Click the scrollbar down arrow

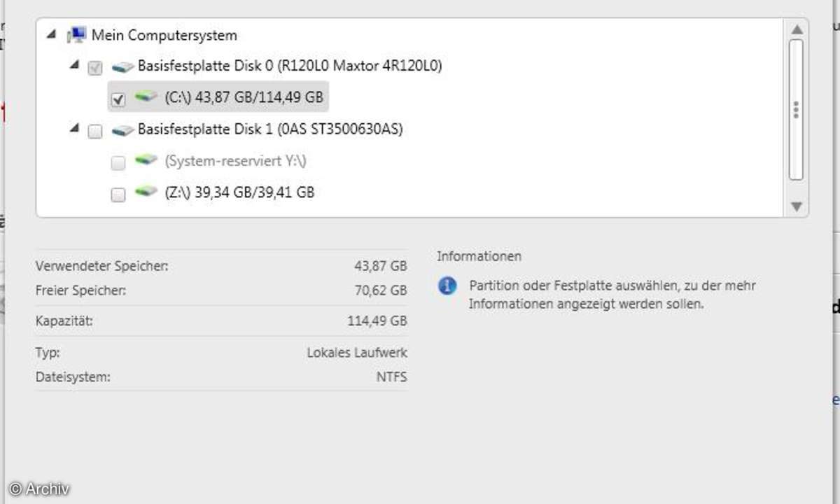(x=796, y=206)
